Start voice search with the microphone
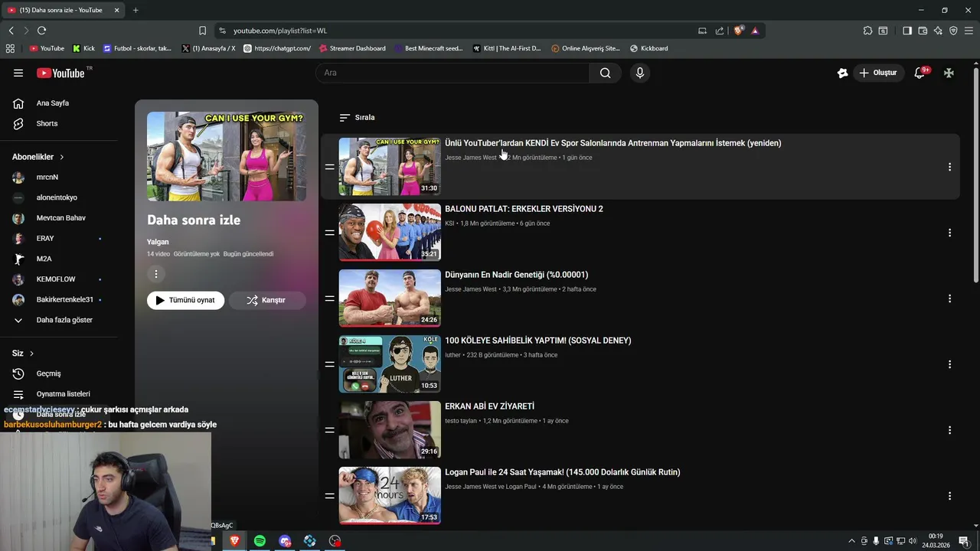 [x=640, y=73]
